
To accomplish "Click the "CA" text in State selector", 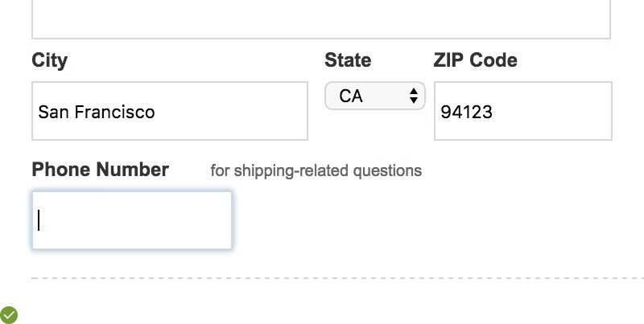I will pyautogui.click(x=351, y=96).
